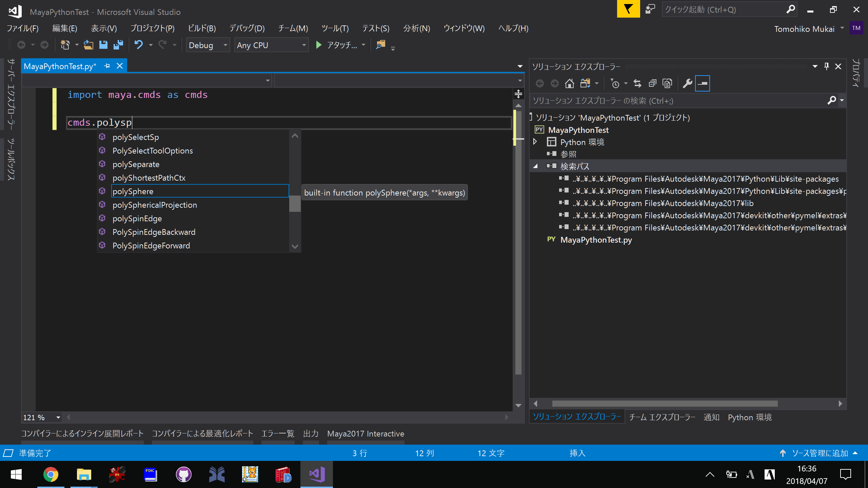Start with the green Attach play button
Screen dimensions: 868x488
click(318, 45)
